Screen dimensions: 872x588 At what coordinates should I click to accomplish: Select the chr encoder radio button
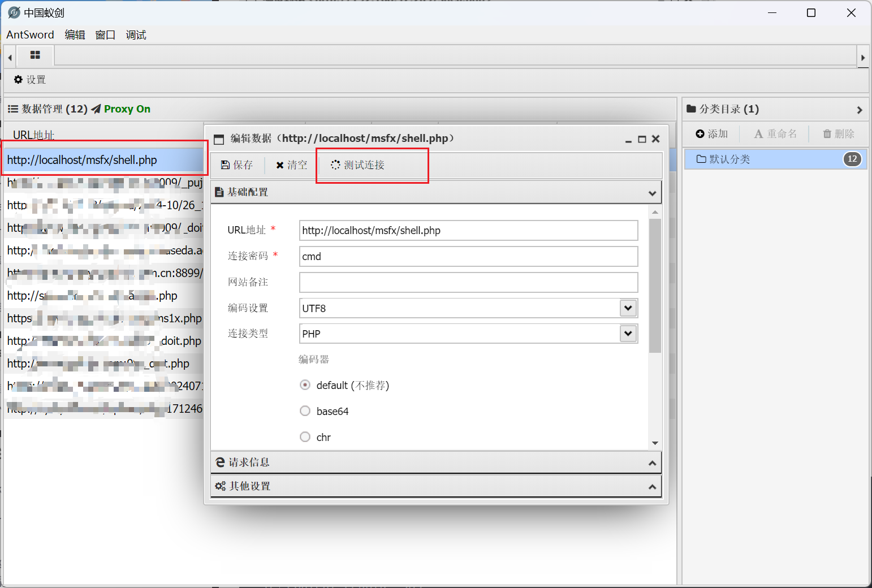[x=305, y=437]
